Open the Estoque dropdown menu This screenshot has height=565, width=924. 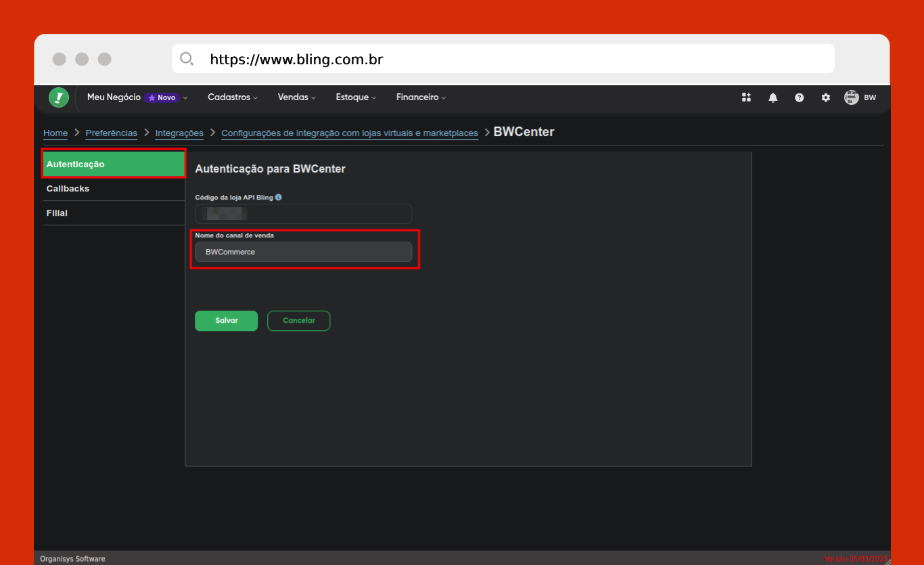point(356,97)
